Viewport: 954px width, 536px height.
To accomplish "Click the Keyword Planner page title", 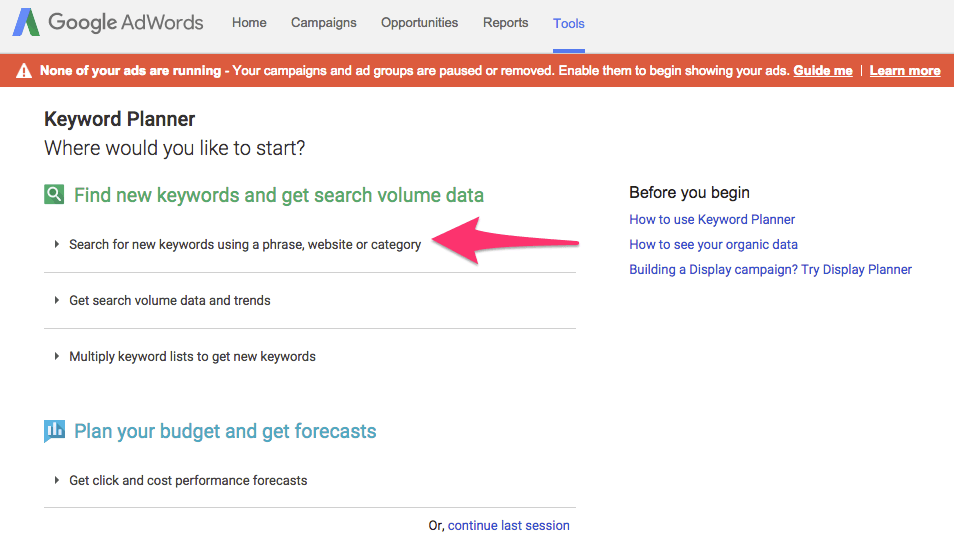I will (119, 119).
